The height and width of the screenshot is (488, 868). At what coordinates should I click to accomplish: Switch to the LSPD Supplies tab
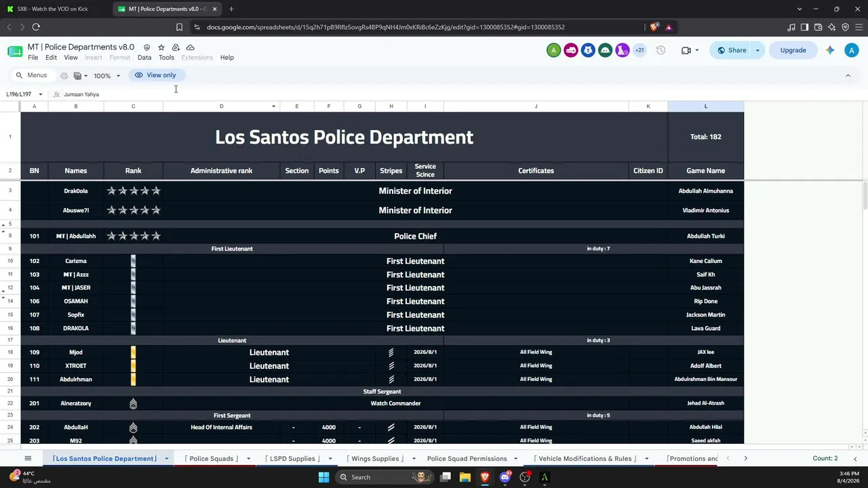[x=292, y=459]
